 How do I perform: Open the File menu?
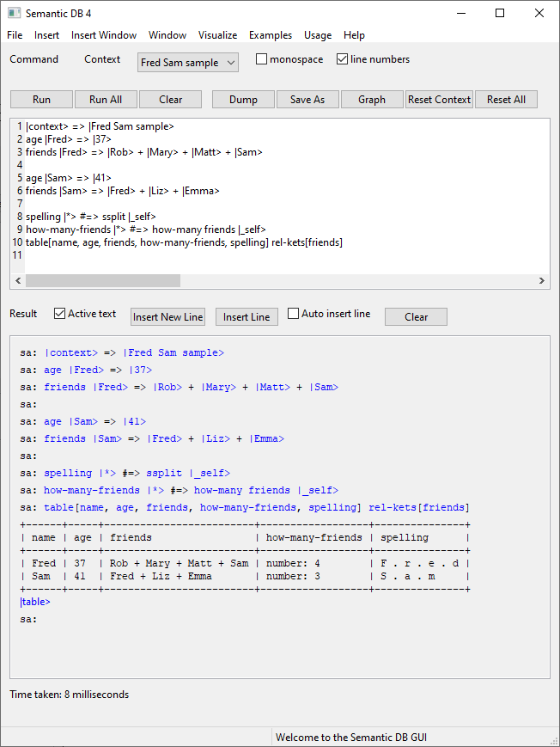coord(15,35)
